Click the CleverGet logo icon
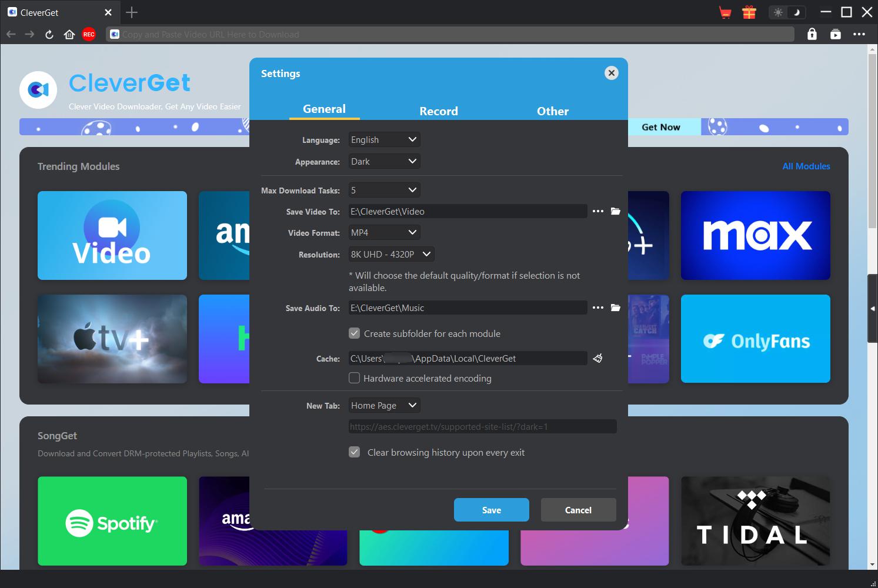The image size is (878, 588). [x=38, y=90]
